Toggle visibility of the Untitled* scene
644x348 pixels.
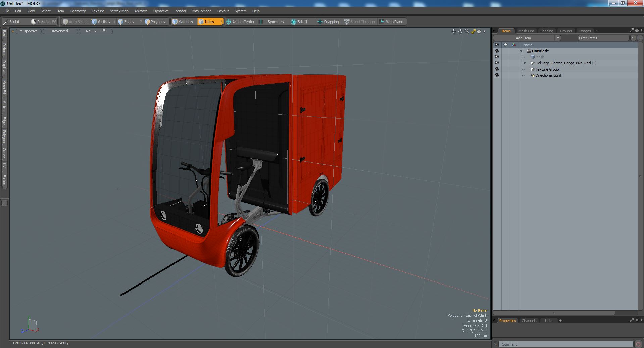tap(497, 51)
